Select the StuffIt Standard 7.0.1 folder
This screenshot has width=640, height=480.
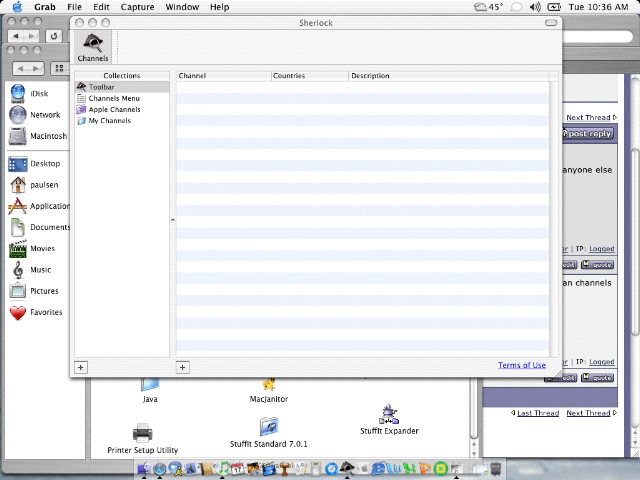tap(269, 433)
